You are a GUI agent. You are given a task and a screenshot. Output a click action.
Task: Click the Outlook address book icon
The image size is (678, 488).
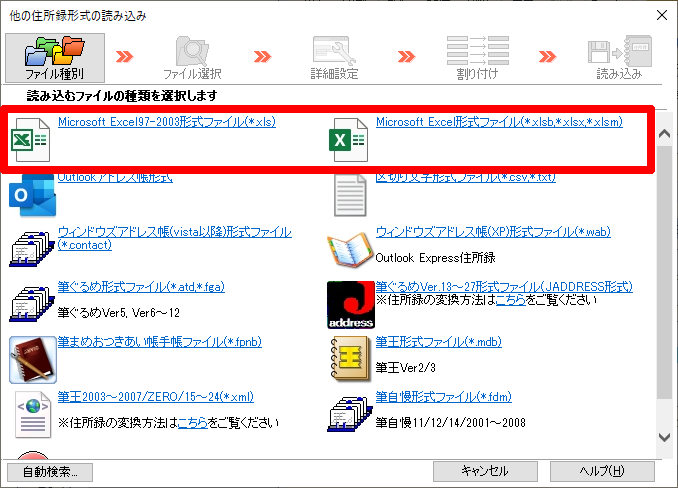[x=32, y=195]
